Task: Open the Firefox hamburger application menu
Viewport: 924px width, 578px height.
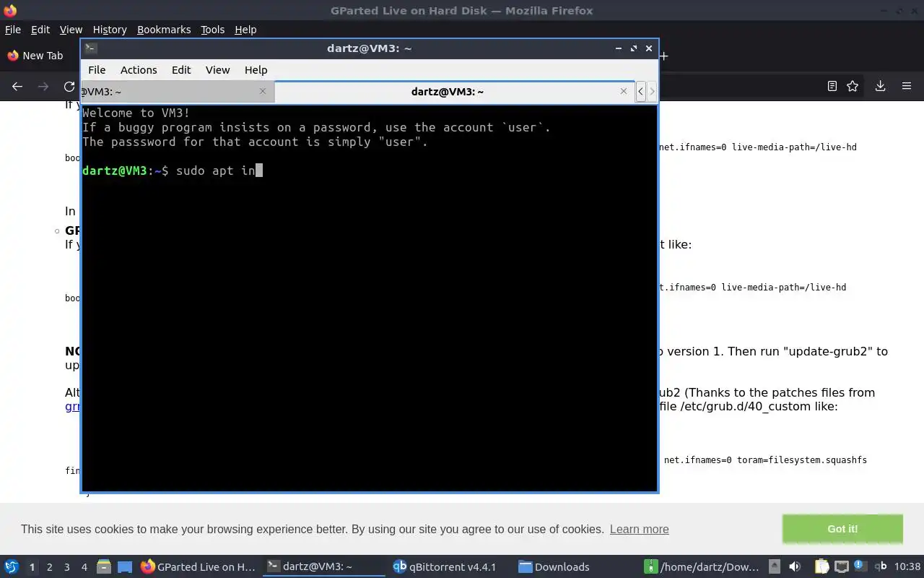Action: click(x=907, y=86)
